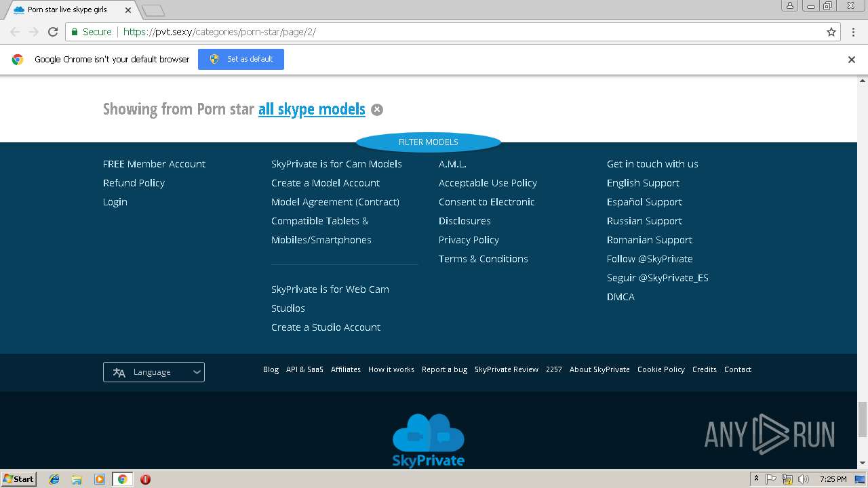The width and height of the screenshot is (868, 488).
Task: Click the FILTER MODELS button
Action: tap(429, 142)
